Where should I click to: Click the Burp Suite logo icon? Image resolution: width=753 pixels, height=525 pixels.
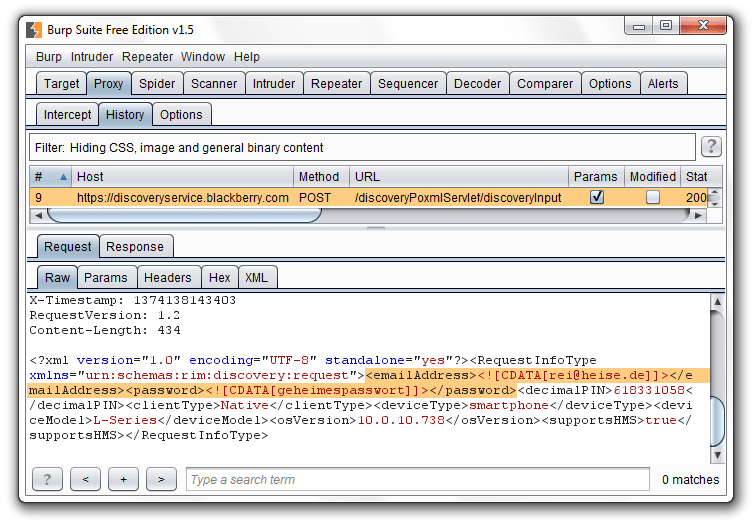click(34, 30)
